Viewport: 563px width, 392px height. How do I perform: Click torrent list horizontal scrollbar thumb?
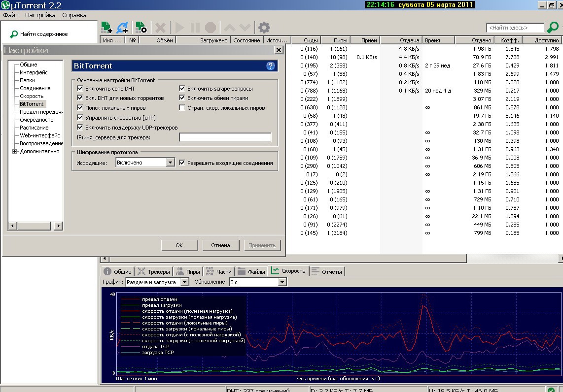tap(288, 259)
